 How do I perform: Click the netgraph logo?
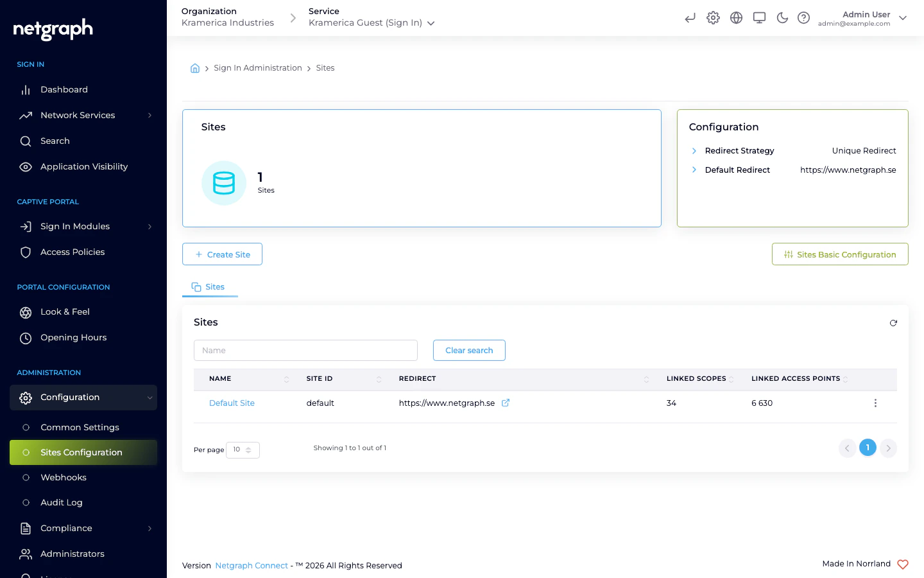tap(52, 30)
